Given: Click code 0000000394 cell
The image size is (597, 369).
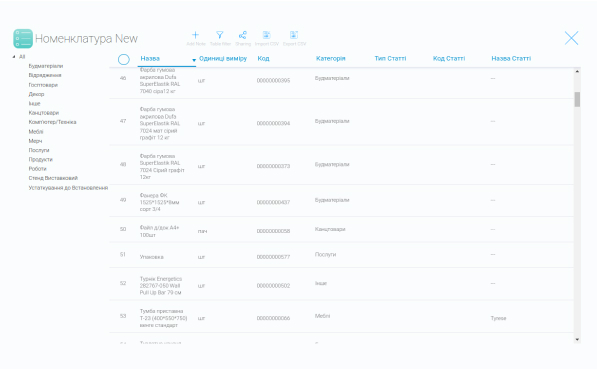Looking at the screenshot, I should (273, 123).
